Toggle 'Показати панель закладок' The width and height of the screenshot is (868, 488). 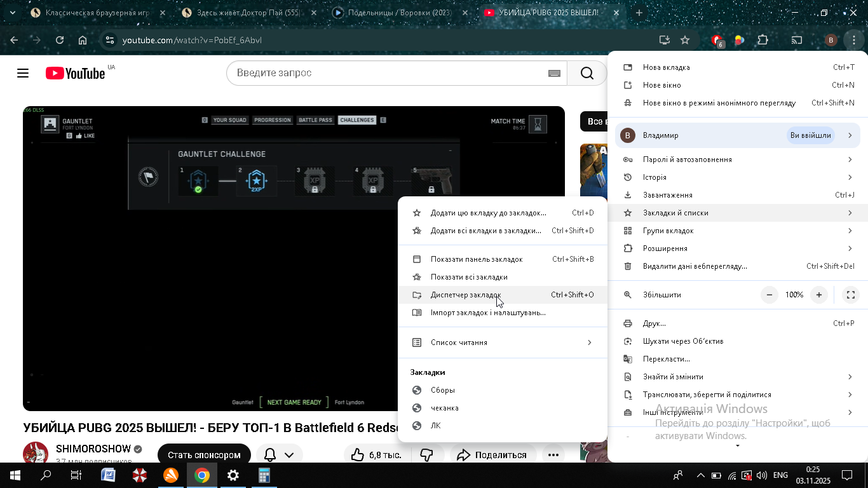coord(503,259)
